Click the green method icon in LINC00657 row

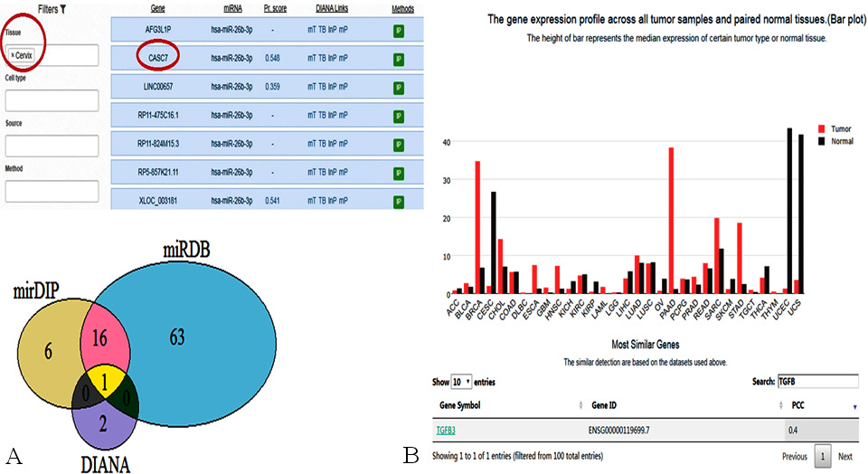tap(399, 88)
